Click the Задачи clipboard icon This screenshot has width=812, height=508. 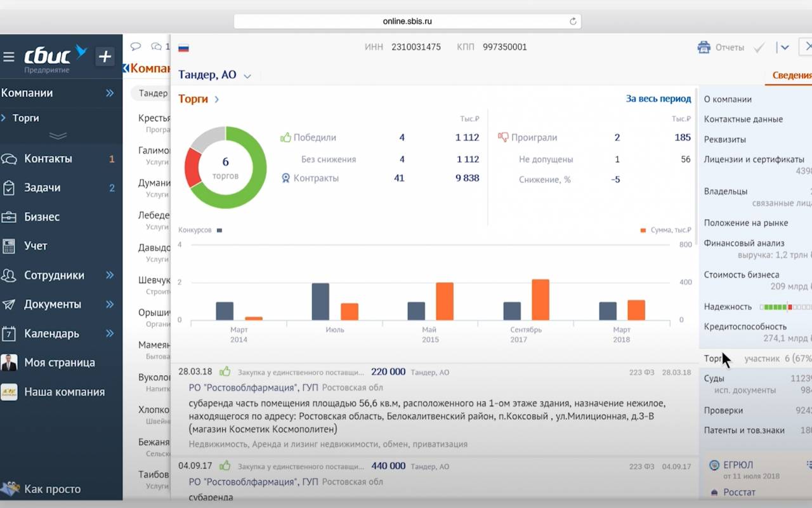9,188
